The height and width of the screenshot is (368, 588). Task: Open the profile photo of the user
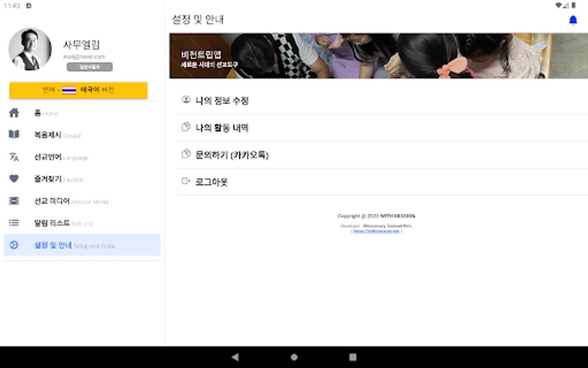(30, 49)
